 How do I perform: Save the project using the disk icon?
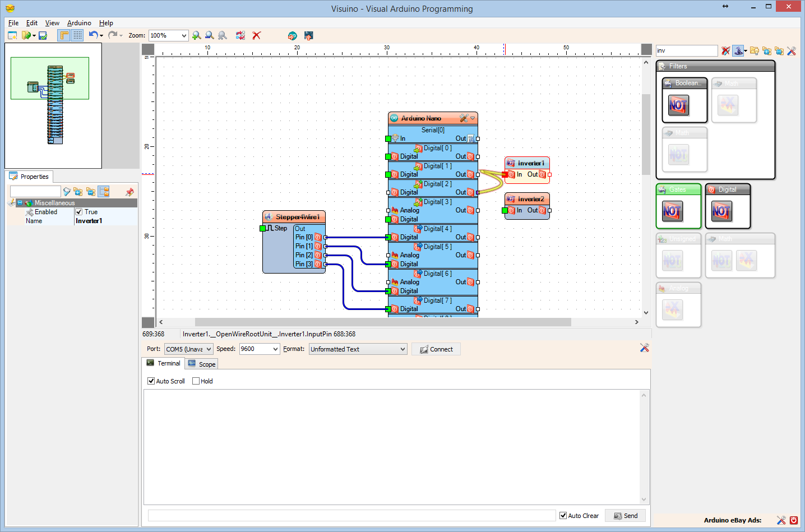point(43,35)
